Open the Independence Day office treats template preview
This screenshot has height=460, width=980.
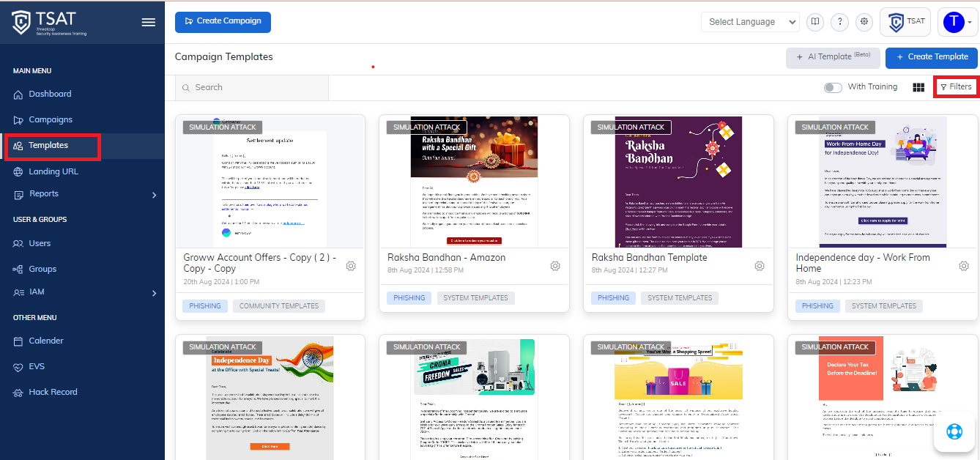coord(270,398)
